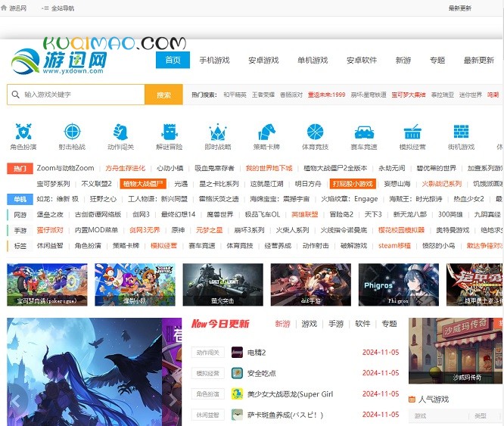Click the 模拟经营 tag beside 安全吃点

207,373
